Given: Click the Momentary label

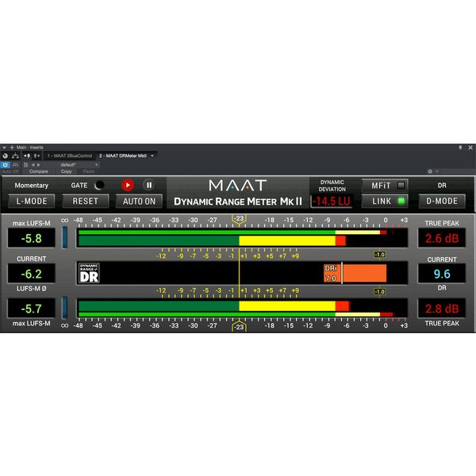Looking at the screenshot, I should [x=31, y=185].
